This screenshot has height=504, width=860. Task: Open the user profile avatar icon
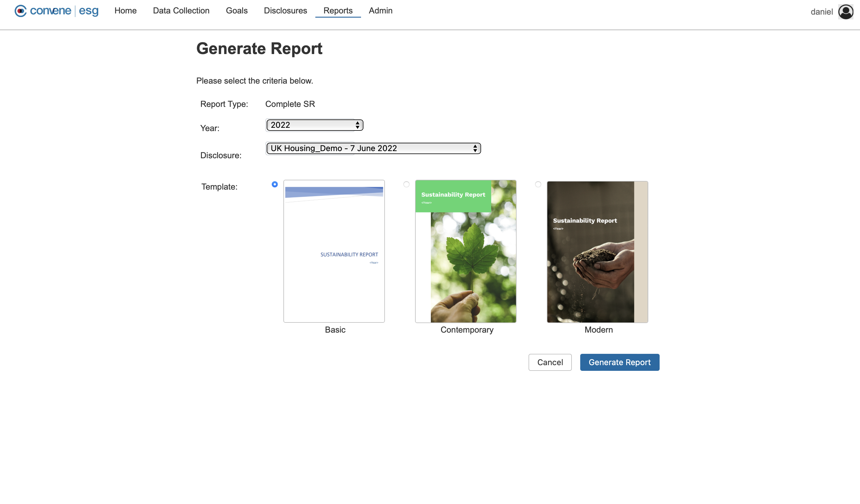846,11
